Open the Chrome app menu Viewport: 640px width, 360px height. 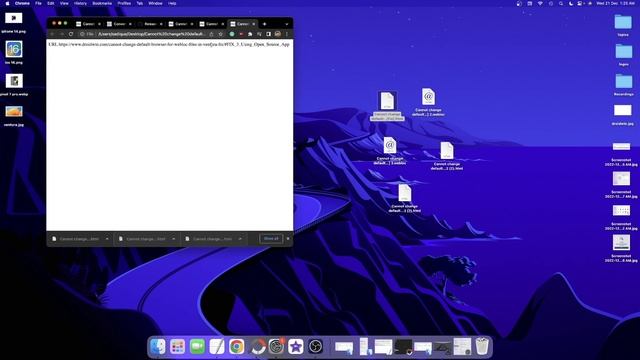tap(22, 3)
